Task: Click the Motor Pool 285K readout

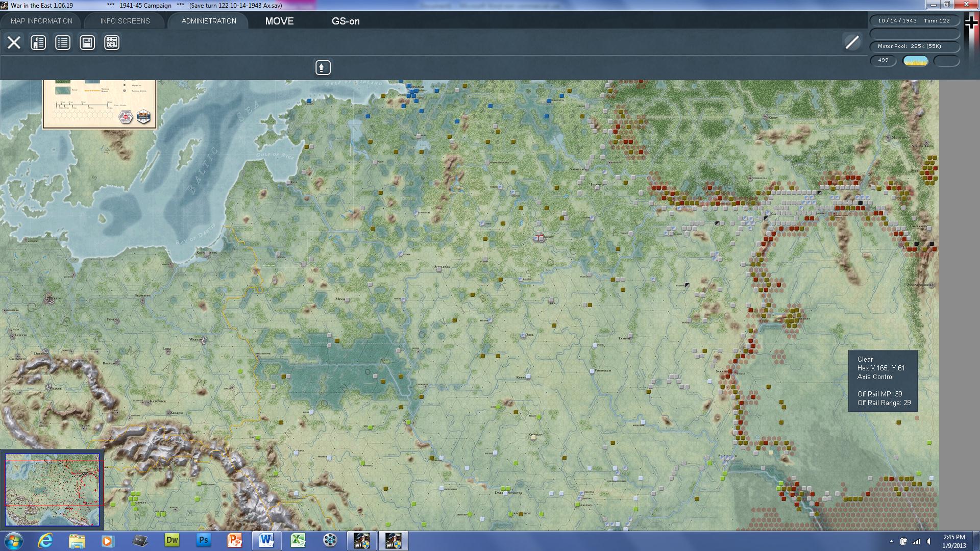Action: [x=914, y=46]
